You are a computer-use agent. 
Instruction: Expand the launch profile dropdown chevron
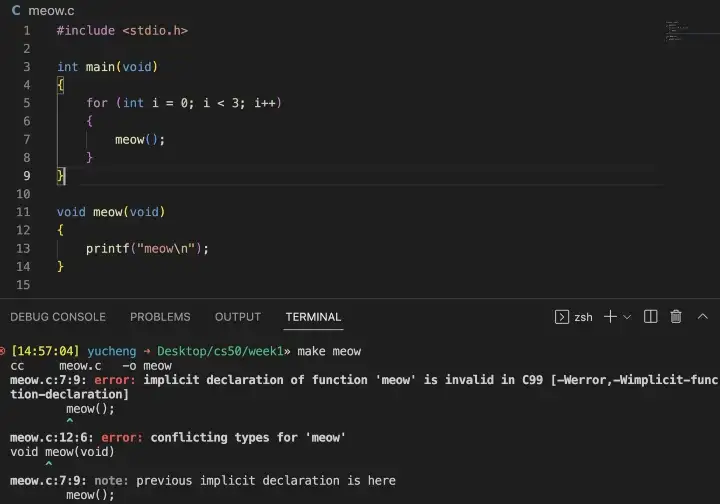click(x=627, y=317)
